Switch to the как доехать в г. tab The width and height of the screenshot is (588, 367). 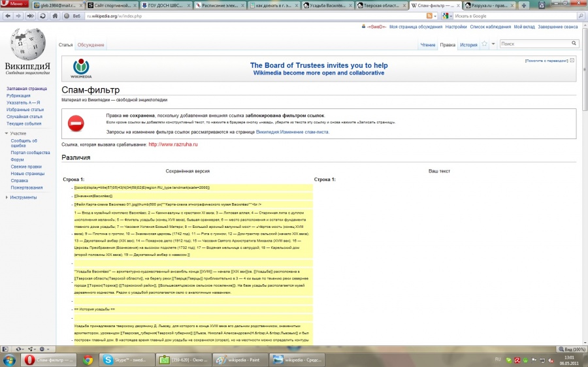pos(274,5)
